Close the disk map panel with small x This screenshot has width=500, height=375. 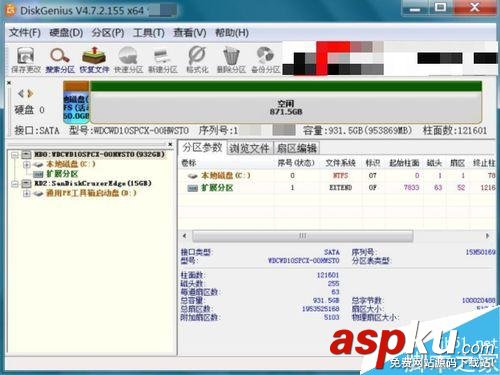pyautogui.click(x=9, y=83)
